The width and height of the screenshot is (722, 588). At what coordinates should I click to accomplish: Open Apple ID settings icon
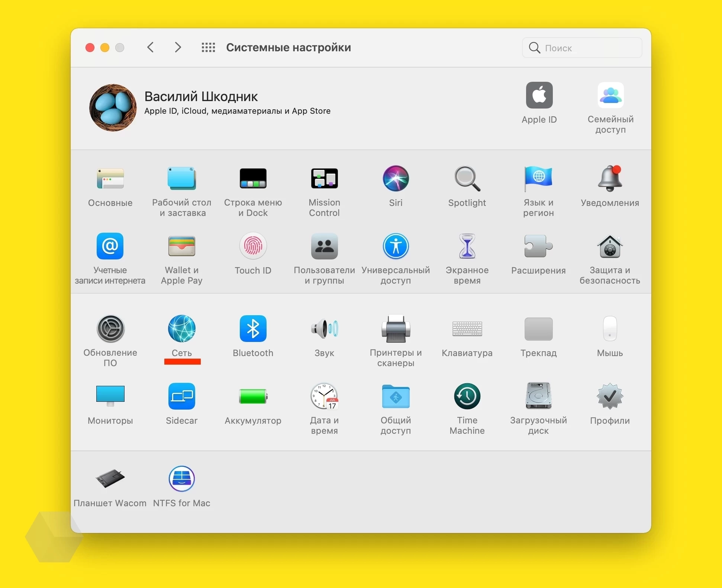539,96
